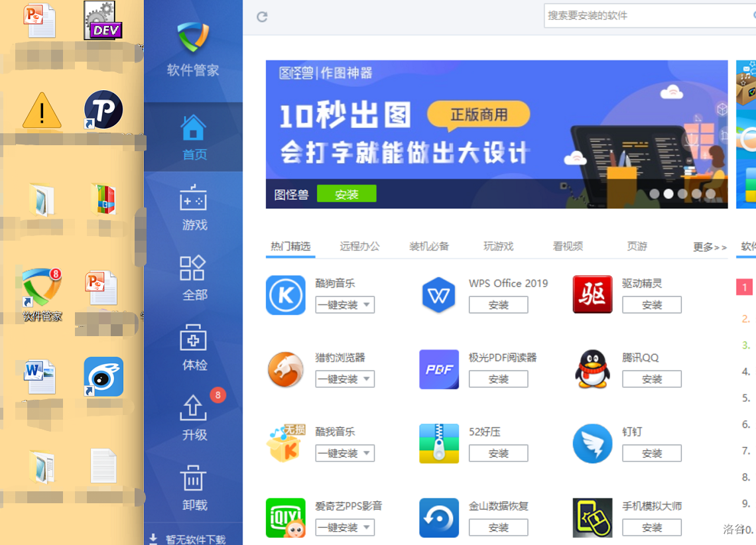Image resolution: width=756 pixels, height=545 pixels.
Task: Switch to the 页游 tab
Action: pos(637,247)
